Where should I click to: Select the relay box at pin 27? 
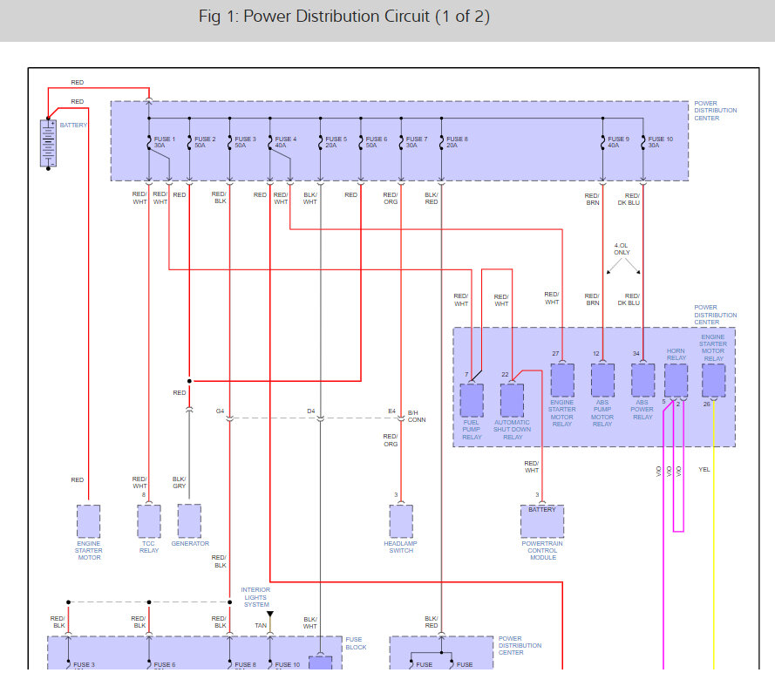(562, 380)
